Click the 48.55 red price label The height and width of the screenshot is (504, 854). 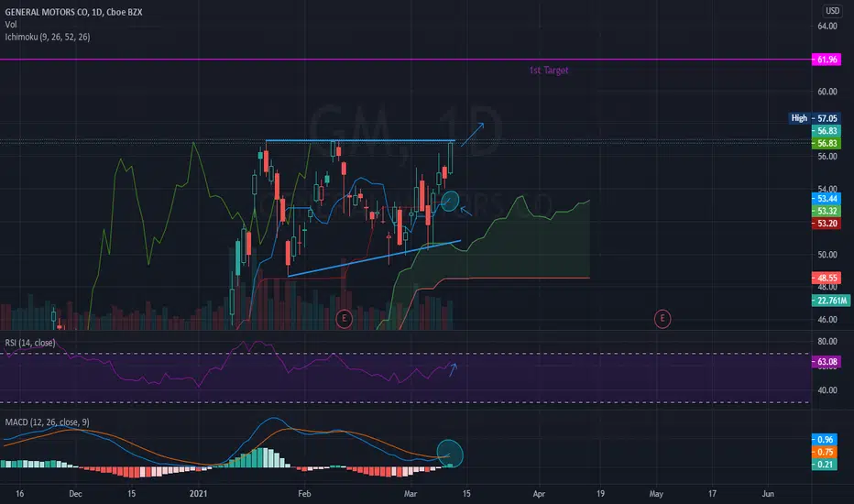point(827,278)
